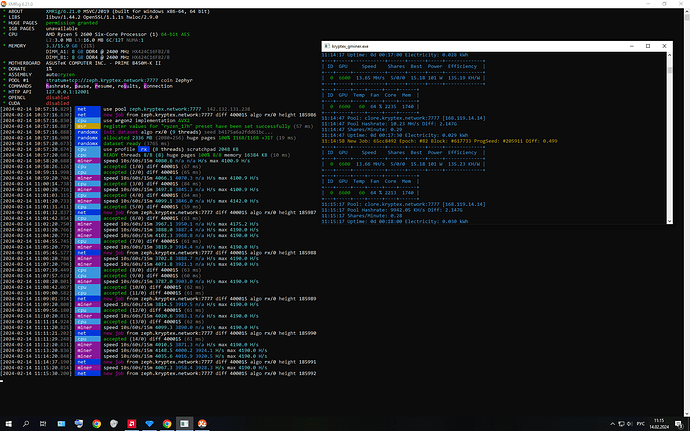
Task: Minimize the kryptex_gminer.exe window
Action: [x=631, y=46]
